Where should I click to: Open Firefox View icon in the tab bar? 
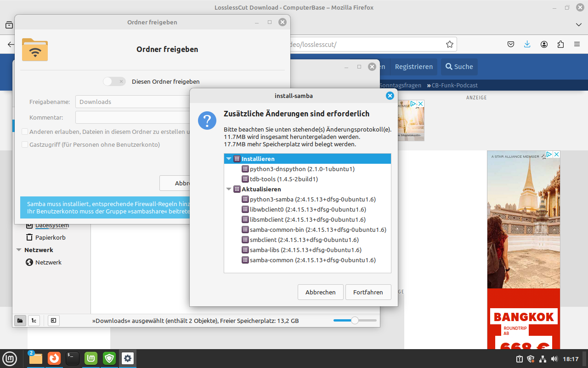point(9,25)
